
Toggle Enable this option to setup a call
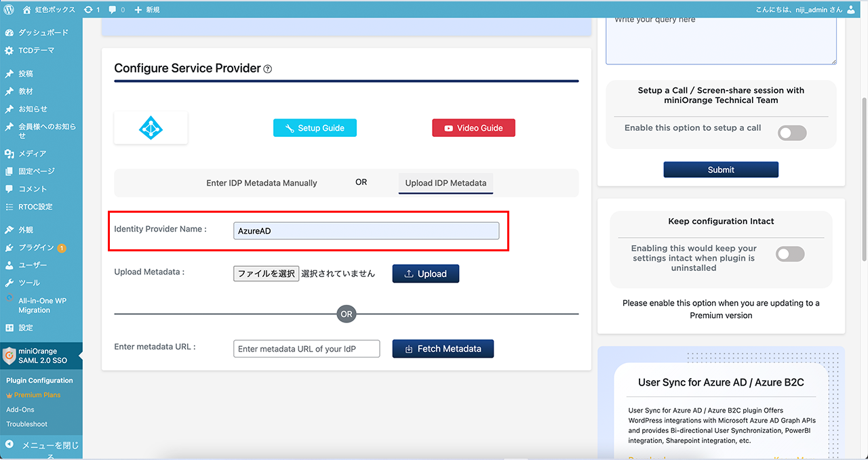(792, 133)
